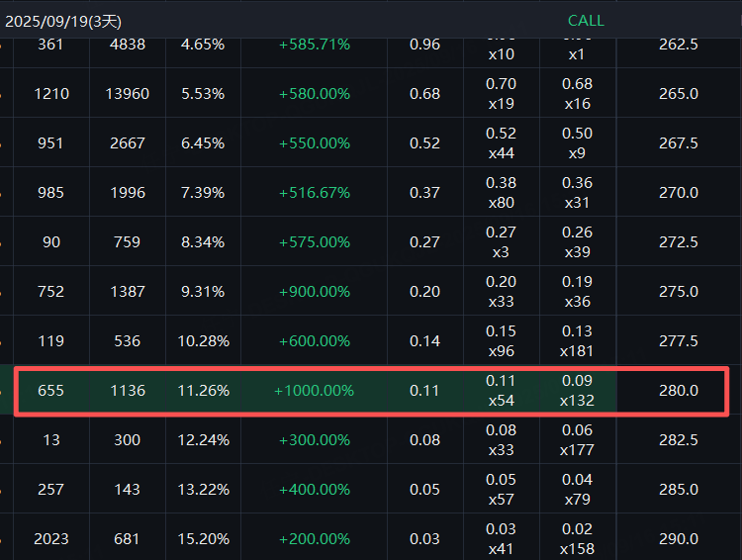
Task: Click bid price 0.11 x54 in 280.0 row
Action: pos(501,391)
